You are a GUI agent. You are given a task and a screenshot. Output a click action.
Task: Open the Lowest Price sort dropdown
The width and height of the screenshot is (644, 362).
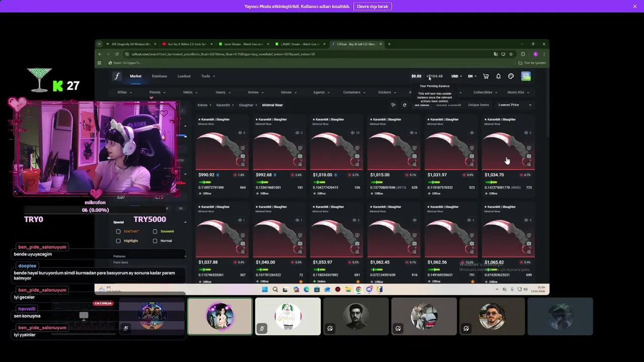pos(515,105)
